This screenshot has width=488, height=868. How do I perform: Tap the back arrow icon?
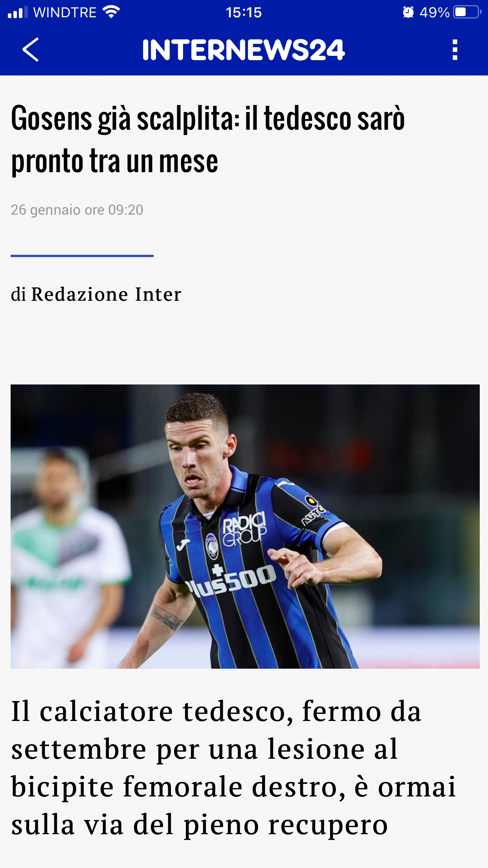pos(30,50)
